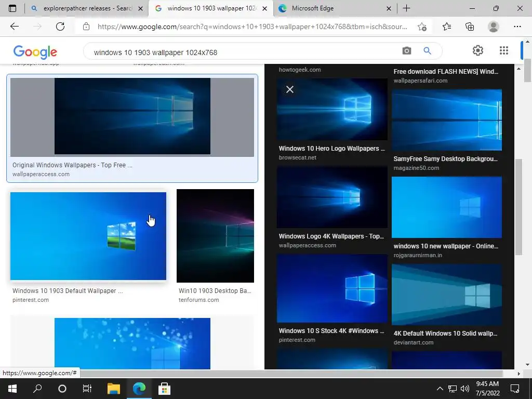Viewport: 532px width, 399px height.
Task: Click the Google search input field
Action: pos(244,52)
